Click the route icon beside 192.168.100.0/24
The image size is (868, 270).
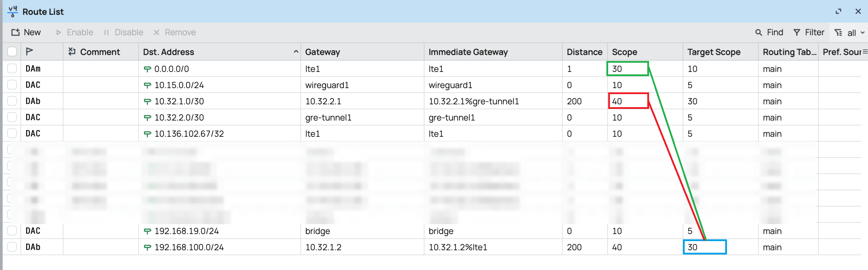[147, 247]
